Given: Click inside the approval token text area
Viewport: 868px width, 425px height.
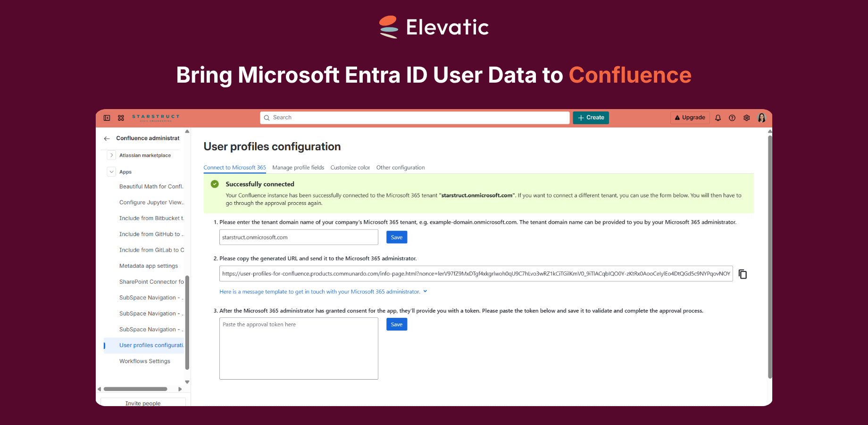Looking at the screenshot, I should pyautogui.click(x=298, y=348).
